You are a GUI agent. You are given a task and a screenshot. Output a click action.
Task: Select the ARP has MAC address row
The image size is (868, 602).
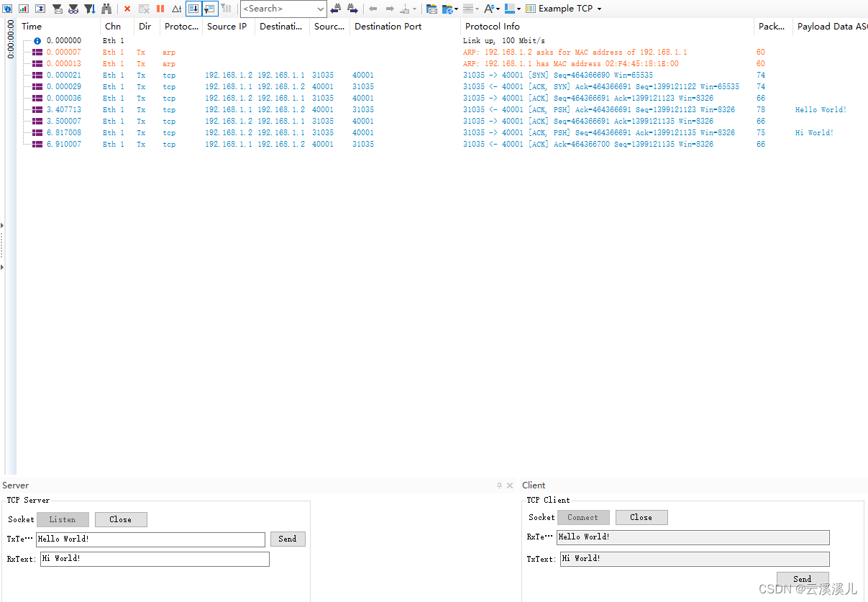442,64
